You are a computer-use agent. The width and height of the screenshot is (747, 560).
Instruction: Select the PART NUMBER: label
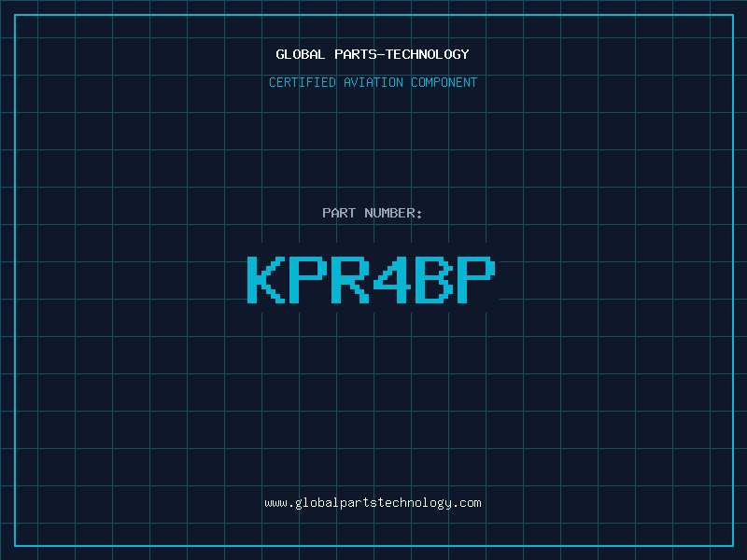pos(373,213)
